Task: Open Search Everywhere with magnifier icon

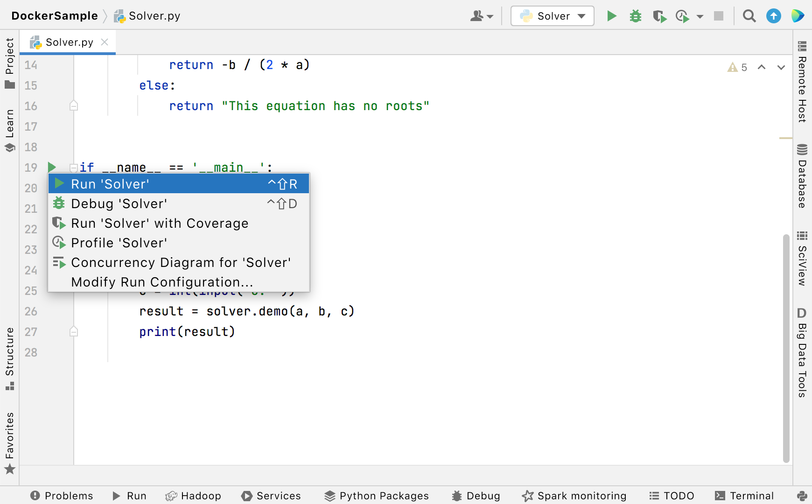Action: click(x=749, y=15)
